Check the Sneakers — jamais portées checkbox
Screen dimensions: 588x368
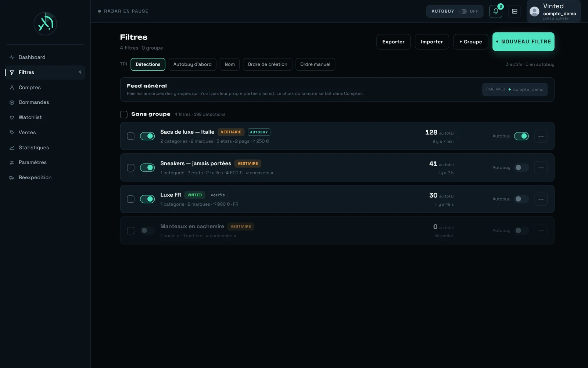[x=130, y=167]
